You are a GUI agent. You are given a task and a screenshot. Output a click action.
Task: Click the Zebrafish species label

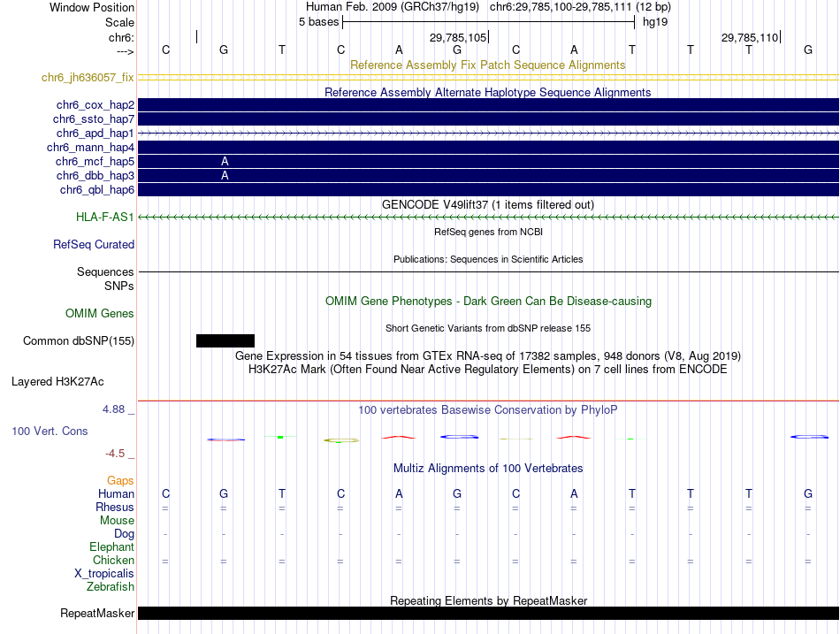tap(111, 587)
